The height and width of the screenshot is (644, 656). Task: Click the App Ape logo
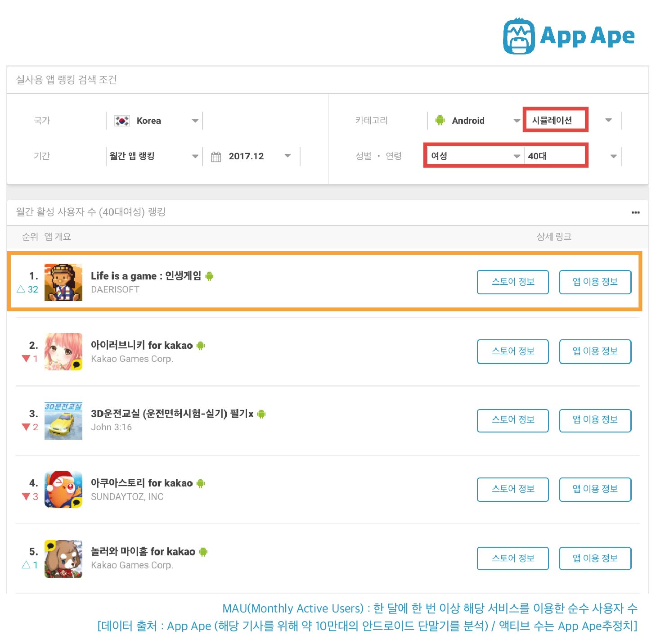pyautogui.click(x=568, y=36)
